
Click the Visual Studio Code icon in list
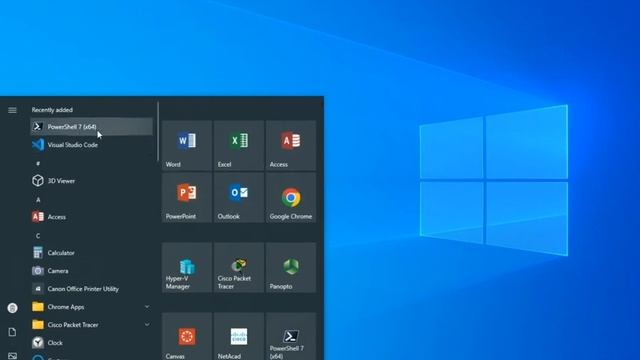coord(38,145)
